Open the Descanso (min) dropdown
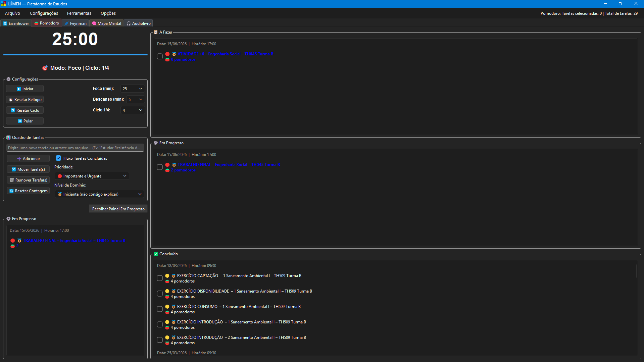Image resolution: width=644 pixels, height=362 pixels. point(136,99)
